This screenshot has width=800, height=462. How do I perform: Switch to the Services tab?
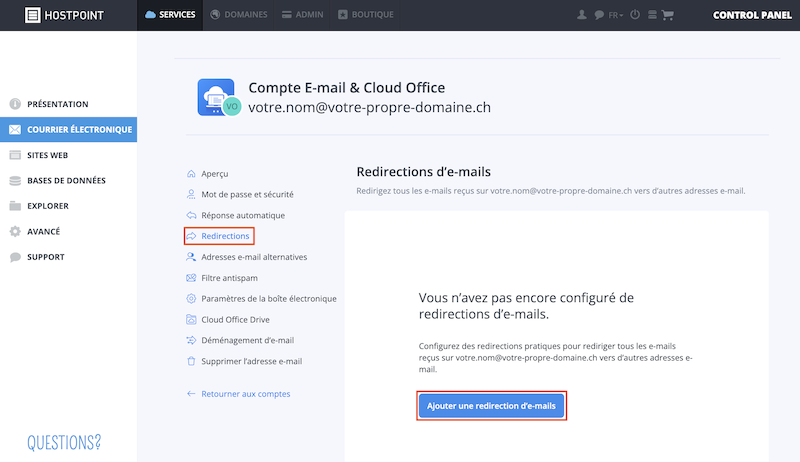pyautogui.click(x=170, y=15)
